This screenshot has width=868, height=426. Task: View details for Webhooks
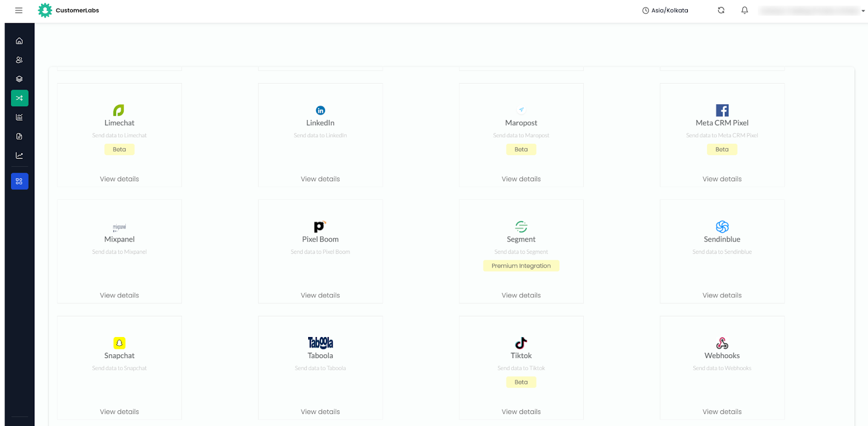pyautogui.click(x=722, y=412)
